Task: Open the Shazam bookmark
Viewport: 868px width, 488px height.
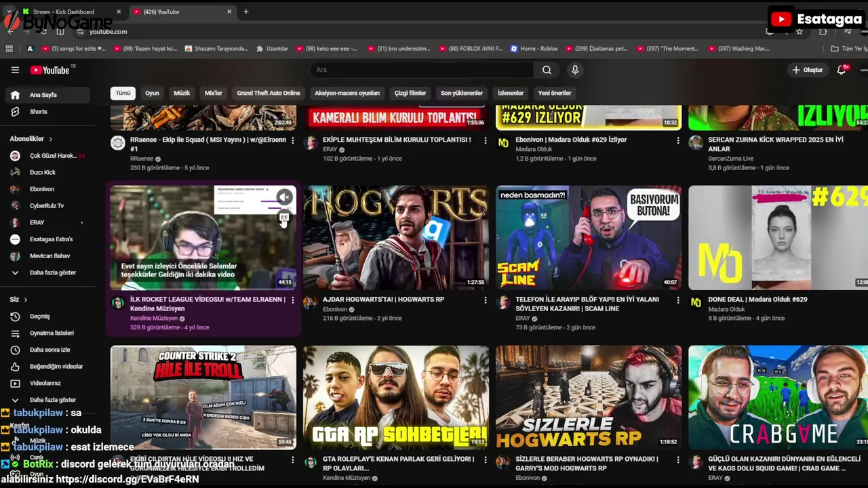Action: pos(216,49)
